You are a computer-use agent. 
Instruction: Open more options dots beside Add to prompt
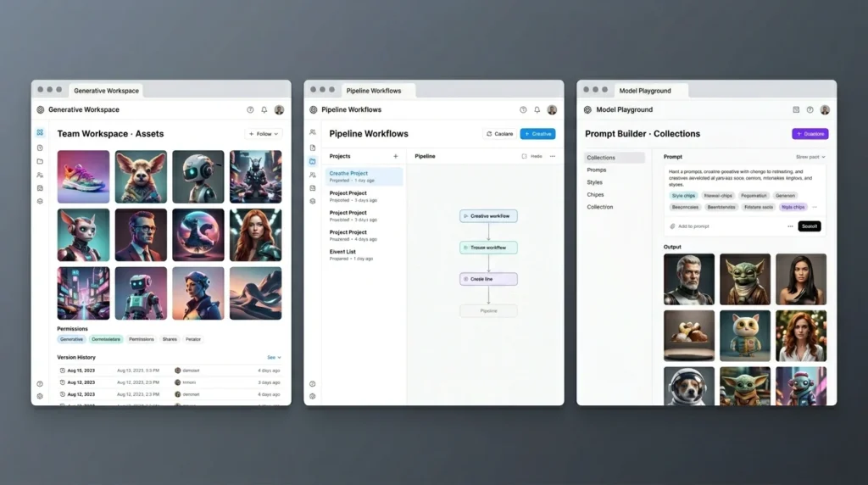point(790,226)
